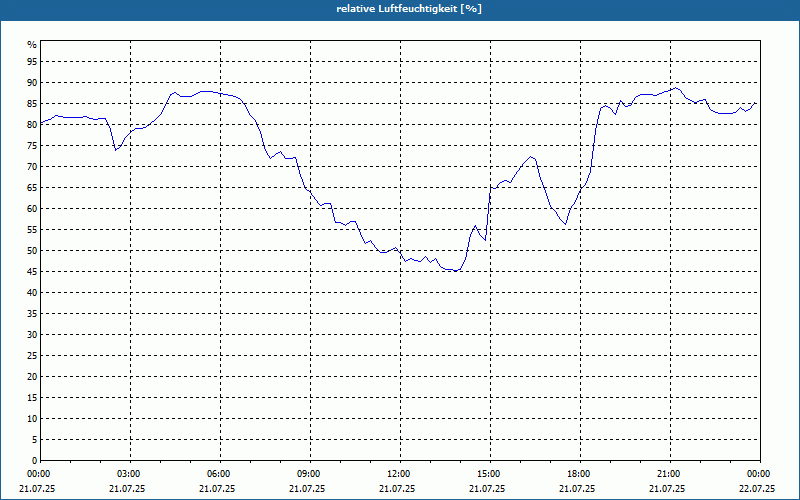Click the humidity curve minimum near 45%

456,270
